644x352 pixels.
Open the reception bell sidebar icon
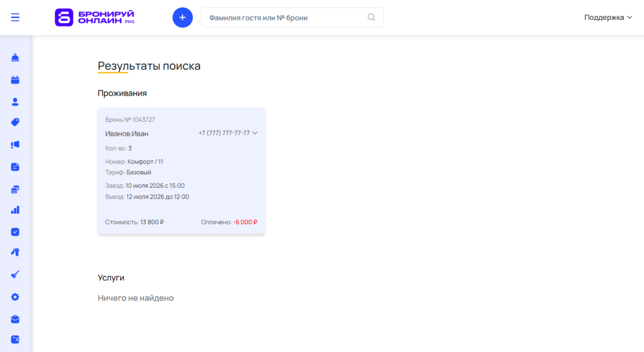[15, 57]
